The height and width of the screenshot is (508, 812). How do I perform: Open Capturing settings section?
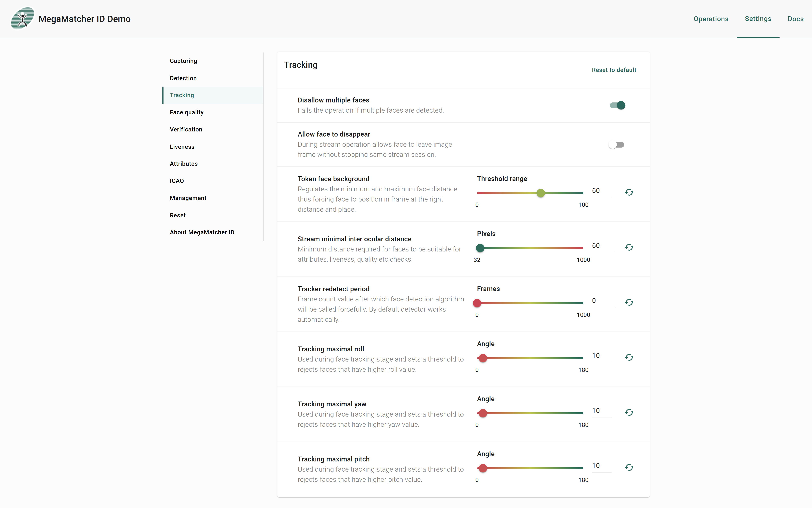(213, 61)
